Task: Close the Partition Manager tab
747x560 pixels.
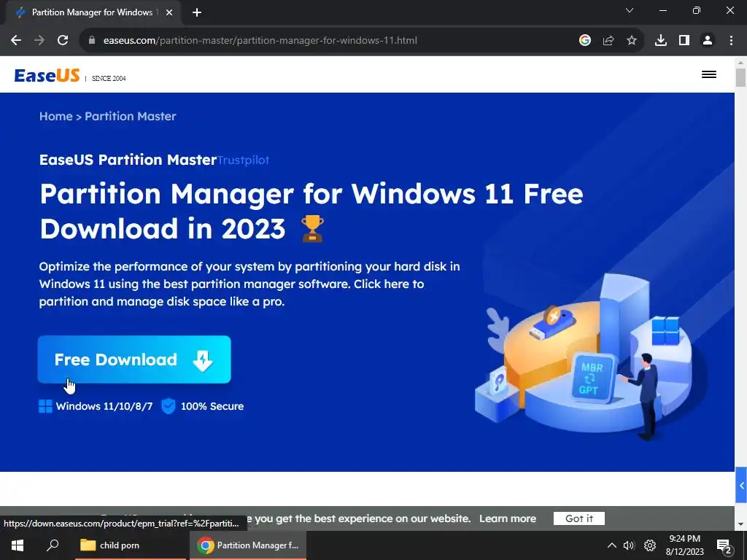Action: point(169,12)
